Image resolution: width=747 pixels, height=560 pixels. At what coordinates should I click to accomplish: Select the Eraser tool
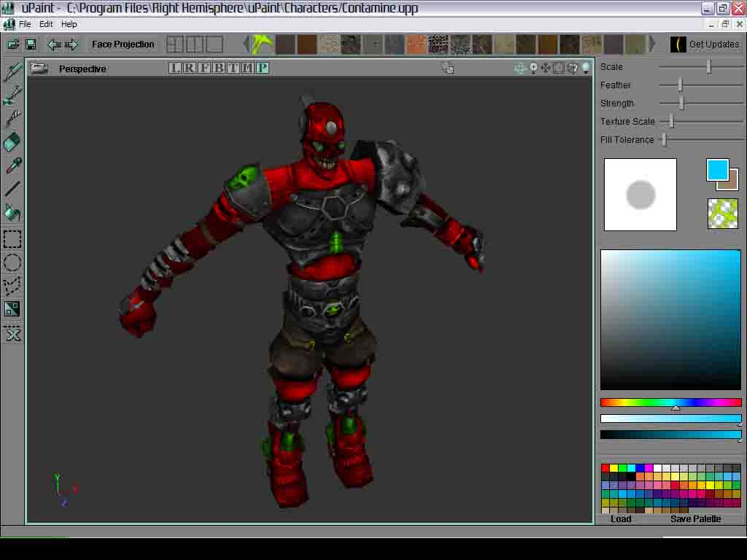tap(11, 142)
